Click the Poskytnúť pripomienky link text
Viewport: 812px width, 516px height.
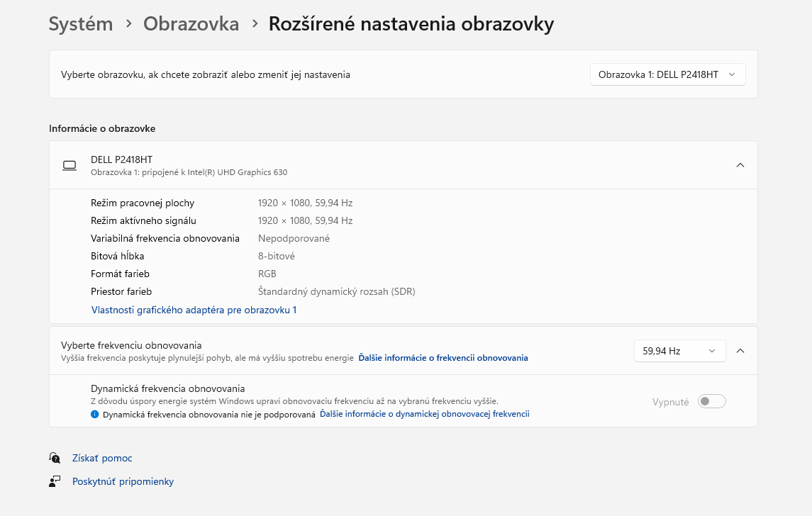(123, 481)
